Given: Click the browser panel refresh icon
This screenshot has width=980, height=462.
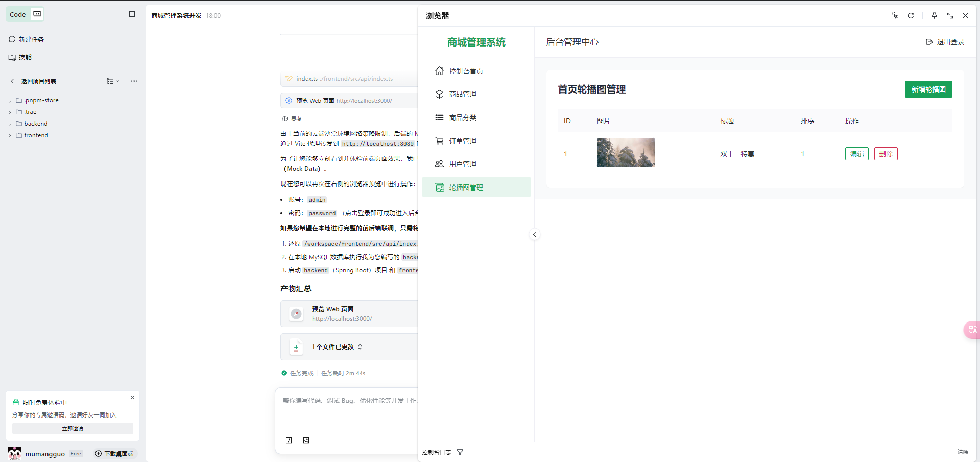Looking at the screenshot, I should [x=911, y=16].
